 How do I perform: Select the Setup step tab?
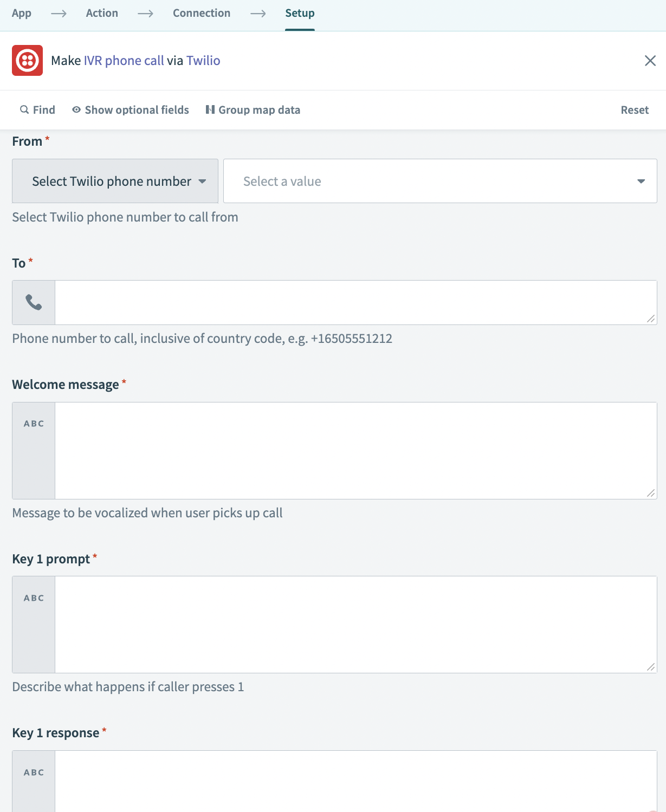point(300,13)
